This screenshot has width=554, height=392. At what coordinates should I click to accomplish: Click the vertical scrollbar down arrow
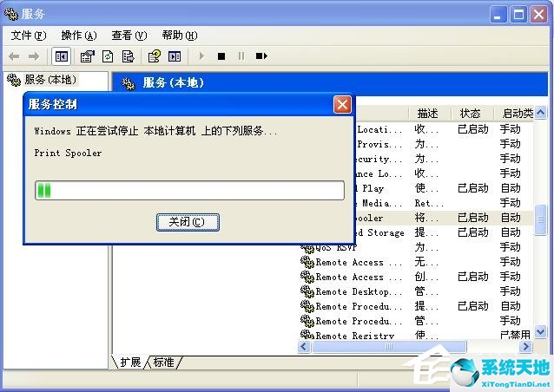541,332
